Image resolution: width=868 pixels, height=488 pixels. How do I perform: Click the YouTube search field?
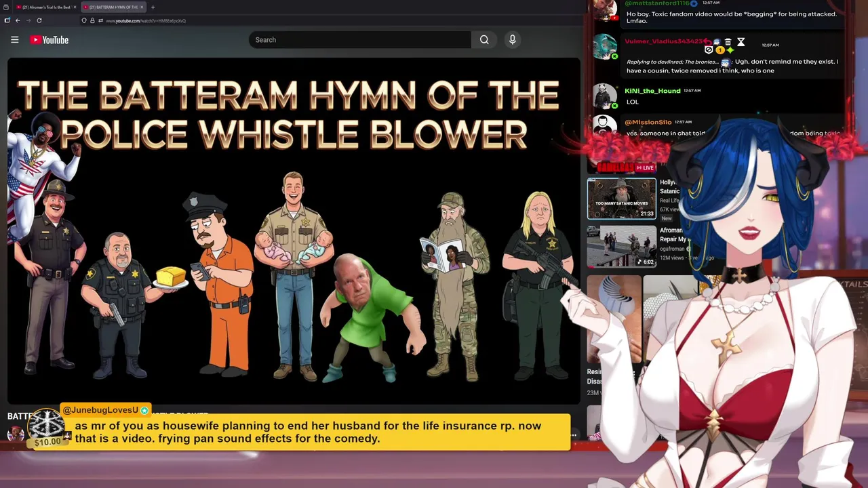coord(359,40)
